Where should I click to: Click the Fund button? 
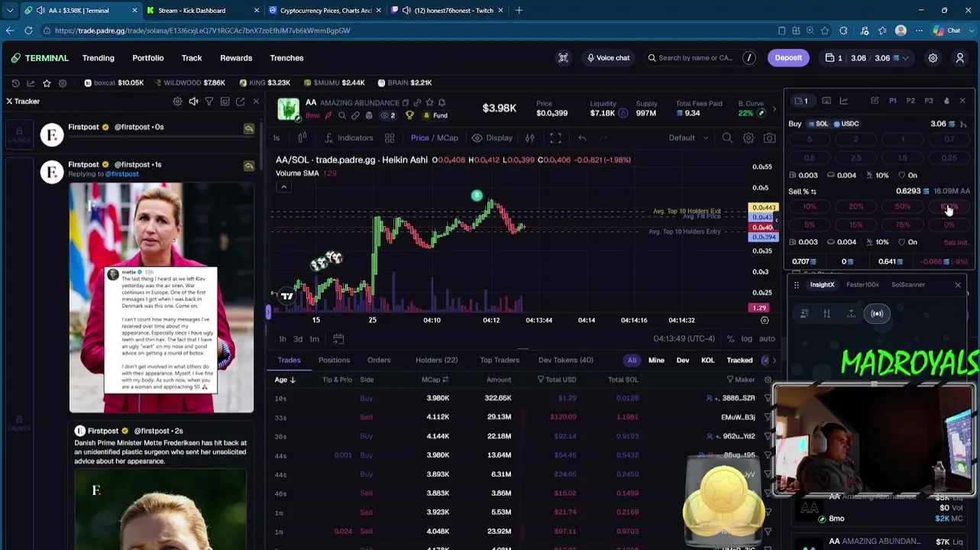pyautogui.click(x=435, y=115)
